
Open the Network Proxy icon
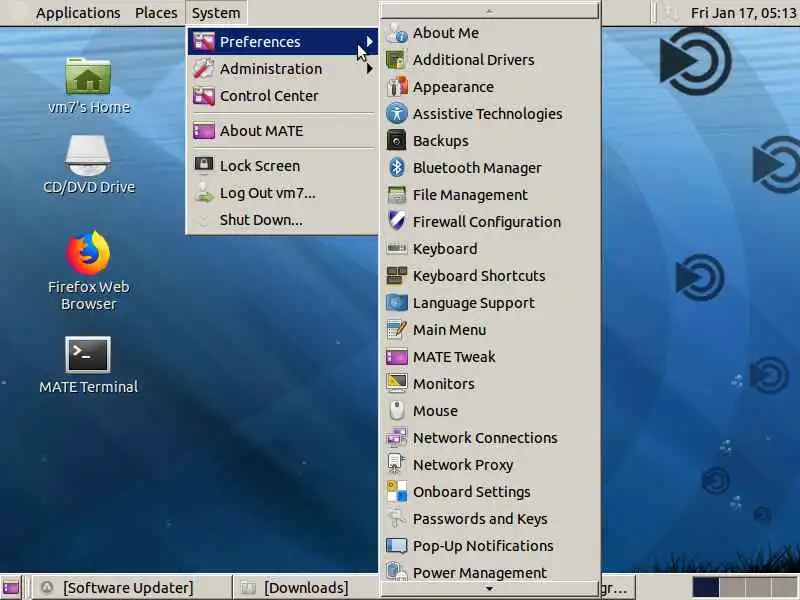pyautogui.click(x=396, y=464)
